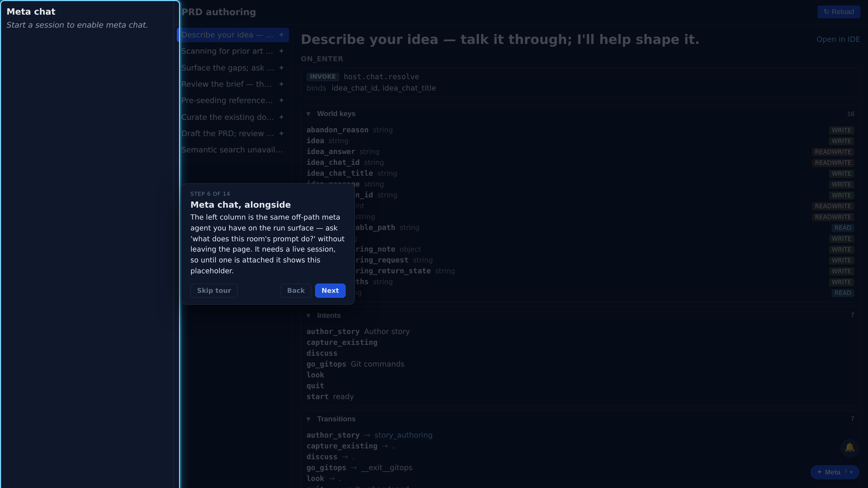Screen dimensions: 868x488
Task: Click sparkle icon beside 'Pre-seeding reference'
Action: click(x=281, y=100)
